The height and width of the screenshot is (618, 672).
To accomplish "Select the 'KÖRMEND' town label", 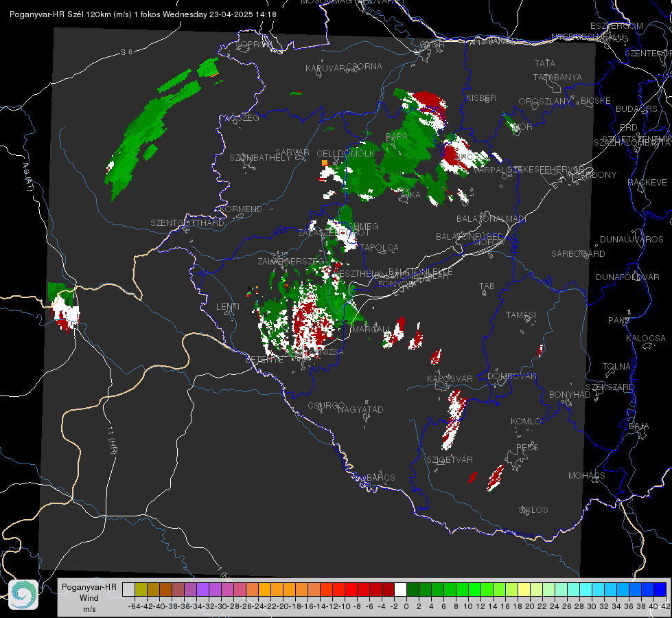I will pyautogui.click(x=242, y=209).
